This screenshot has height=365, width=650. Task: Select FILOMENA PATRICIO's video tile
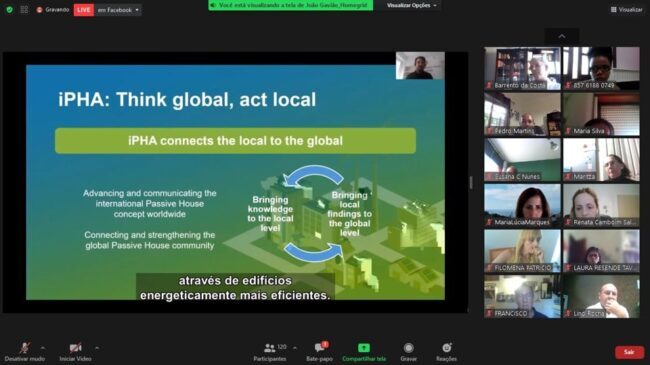(522, 251)
